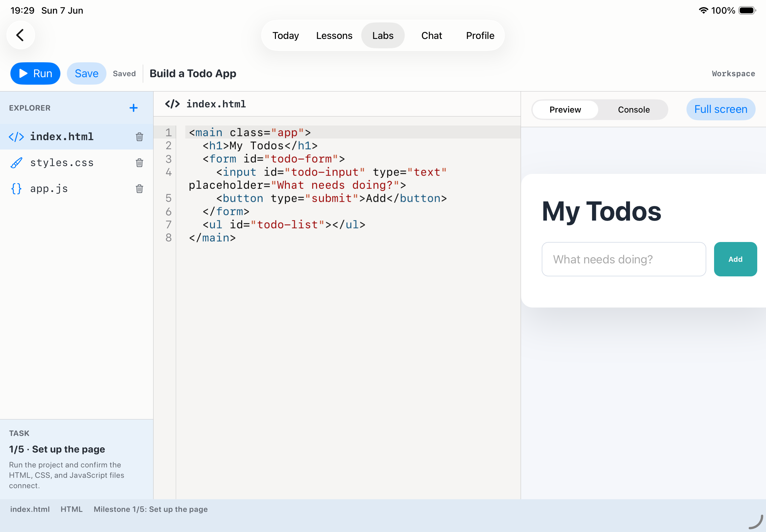Select the Preview segment
The width and height of the screenshot is (766, 532).
(x=565, y=110)
